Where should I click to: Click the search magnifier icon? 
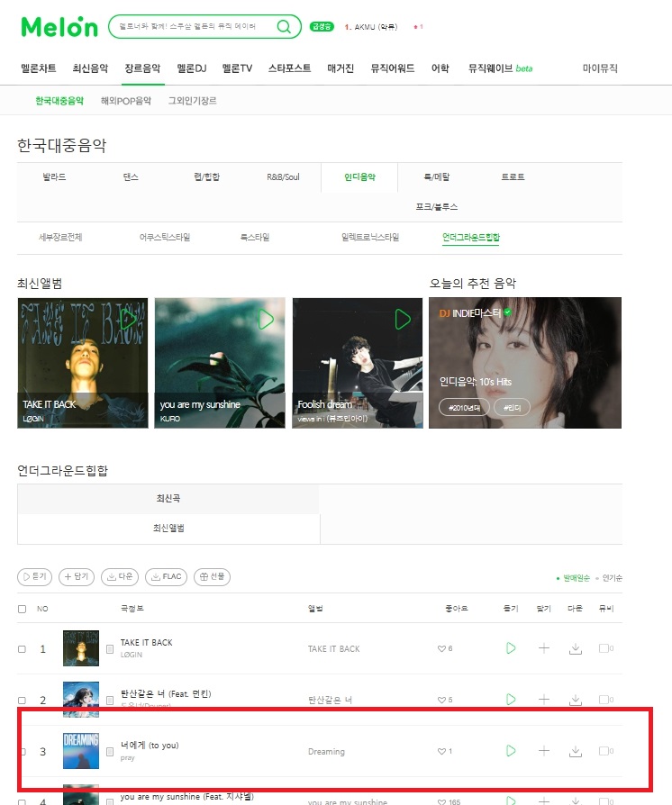pos(284,26)
